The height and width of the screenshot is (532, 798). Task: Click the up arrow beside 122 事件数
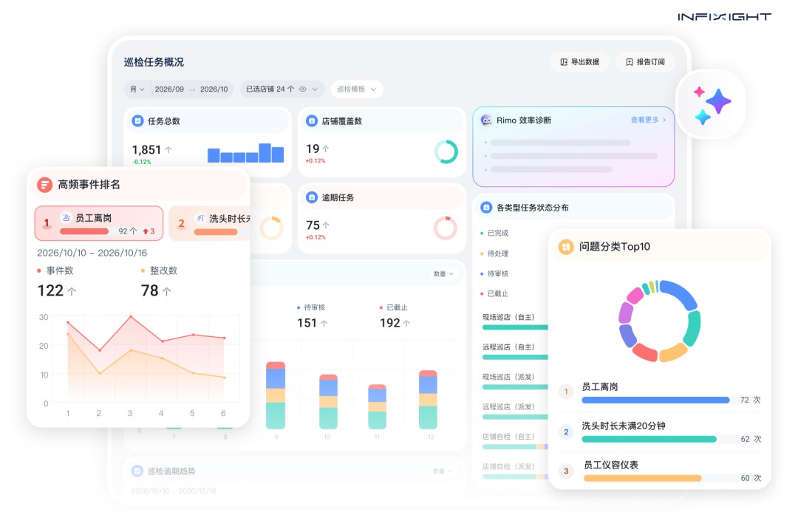point(72,291)
